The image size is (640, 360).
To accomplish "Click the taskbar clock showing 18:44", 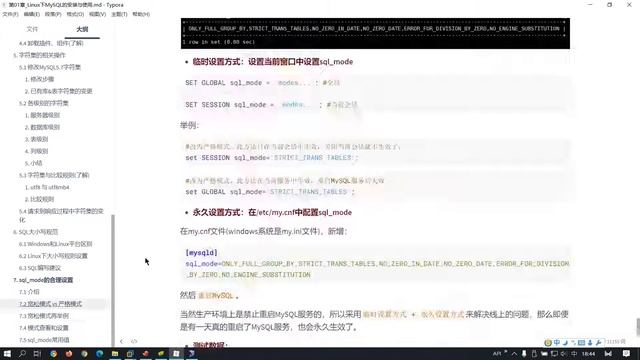I will pyautogui.click(x=588, y=353).
